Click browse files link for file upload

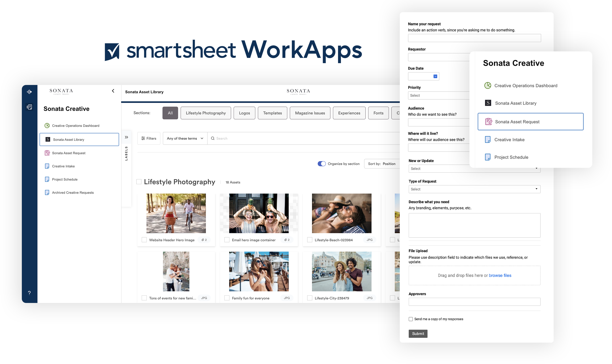(x=500, y=275)
